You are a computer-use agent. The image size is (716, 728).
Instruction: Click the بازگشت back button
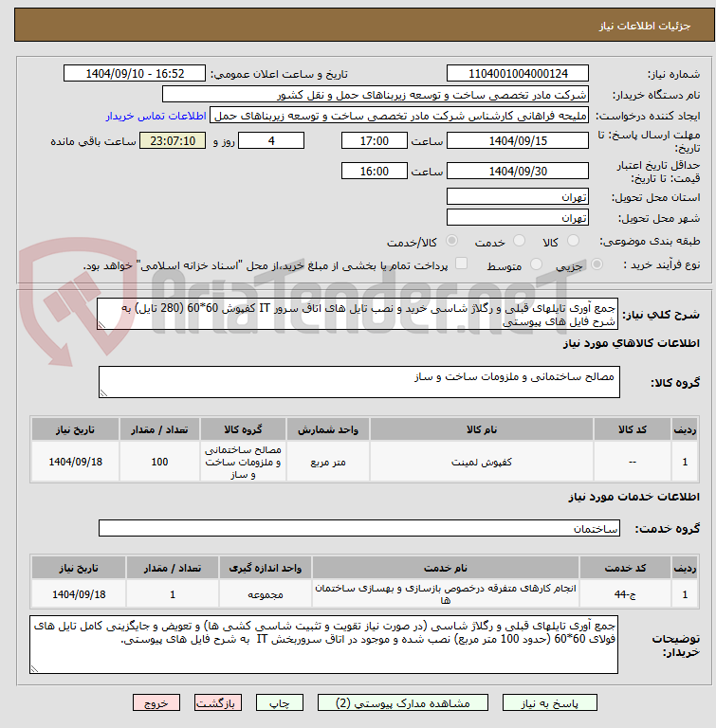tap(218, 703)
